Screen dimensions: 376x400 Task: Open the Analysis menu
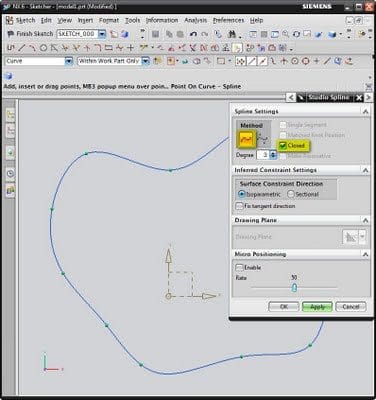tap(196, 20)
